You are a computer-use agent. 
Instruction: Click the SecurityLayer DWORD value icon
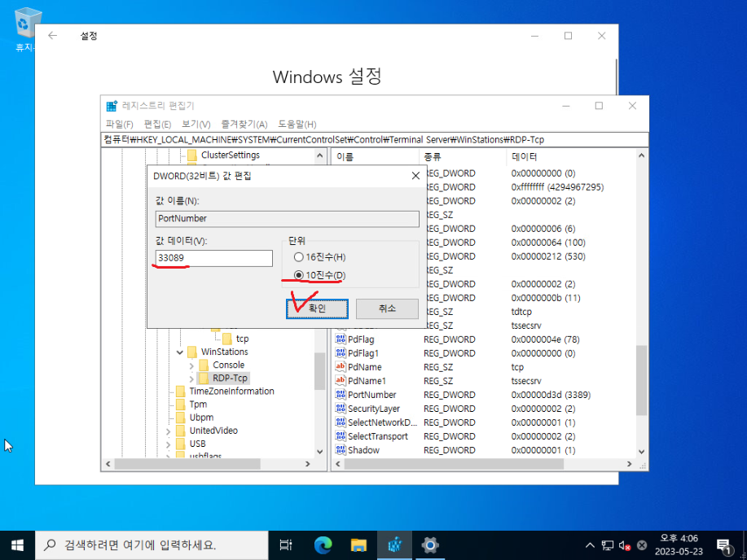pos(341,409)
